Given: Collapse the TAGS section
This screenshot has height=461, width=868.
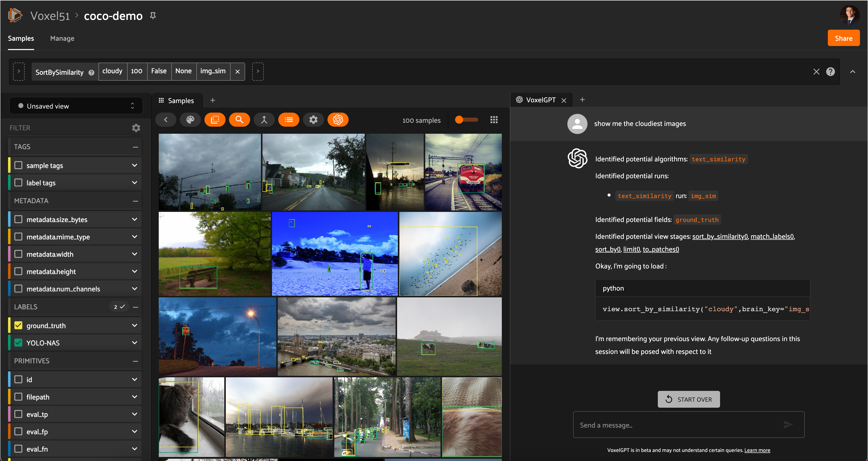Looking at the screenshot, I should (x=135, y=147).
